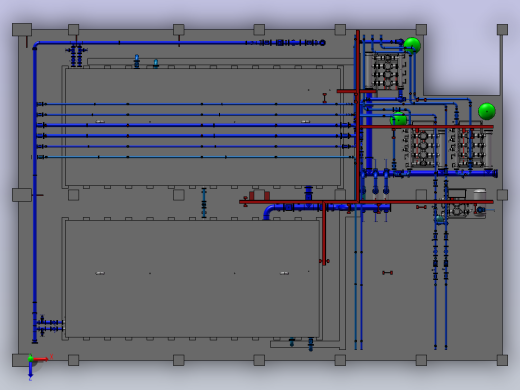Select the green sphere at far right edge

487,111
